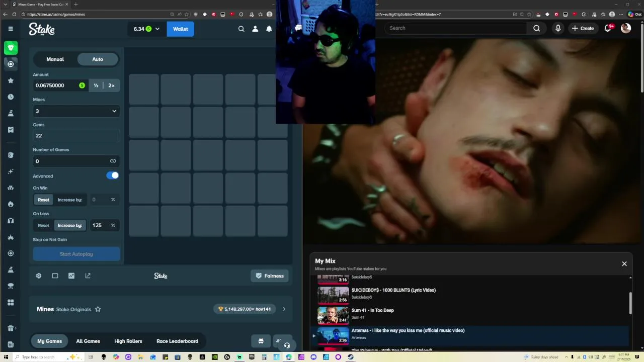Halve the bet amount with ½
Screen dimensions: 644x362
click(96, 85)
